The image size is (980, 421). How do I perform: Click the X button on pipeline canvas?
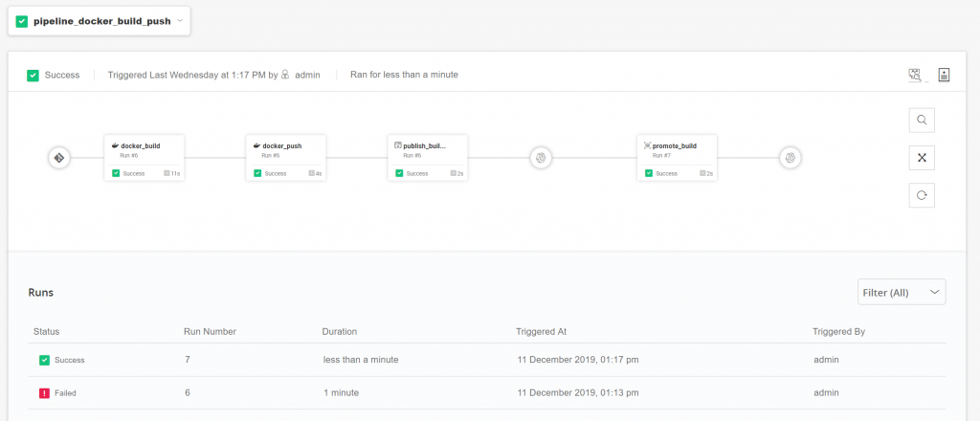(921, 158)
